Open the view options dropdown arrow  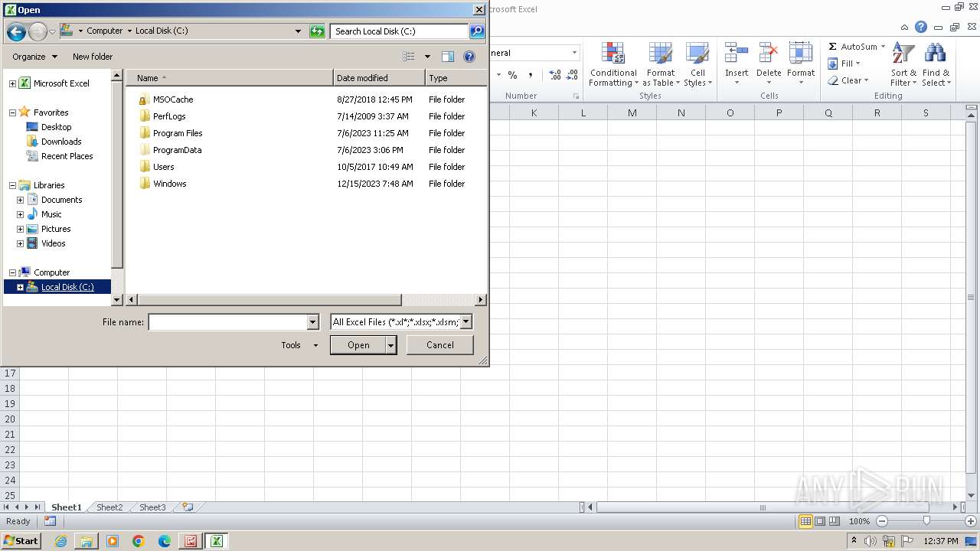[427, 57]
